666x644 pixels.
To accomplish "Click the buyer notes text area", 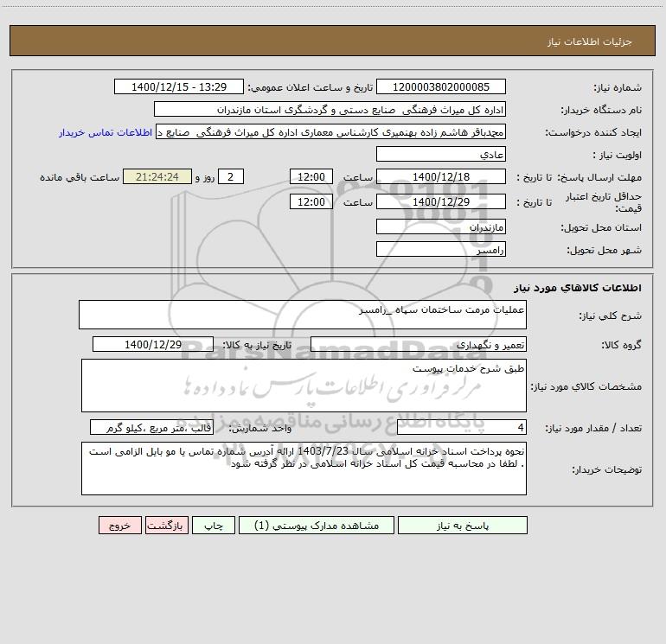I will pyautogui.click(x=304, y=469).
